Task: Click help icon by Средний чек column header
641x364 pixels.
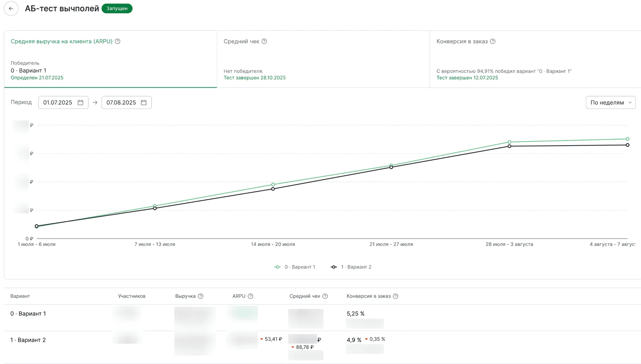Action: (325, 296)
